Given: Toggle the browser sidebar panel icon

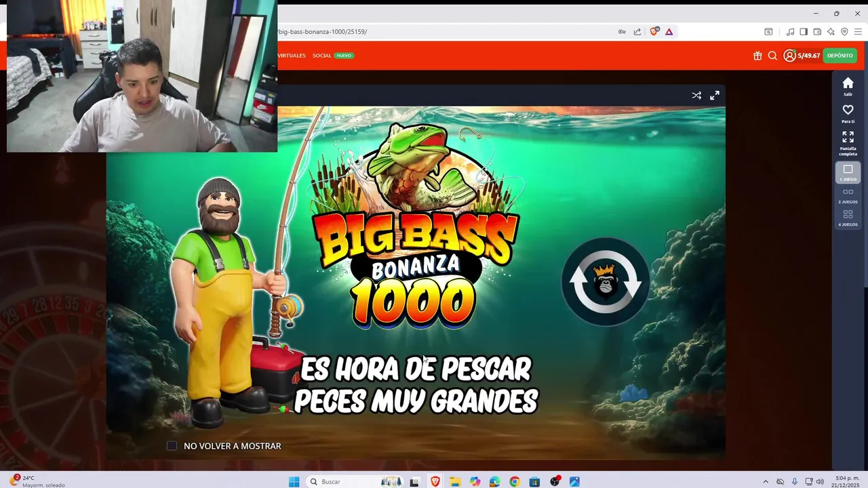Looking at the screenshot, I should click(x=804, y=32).
